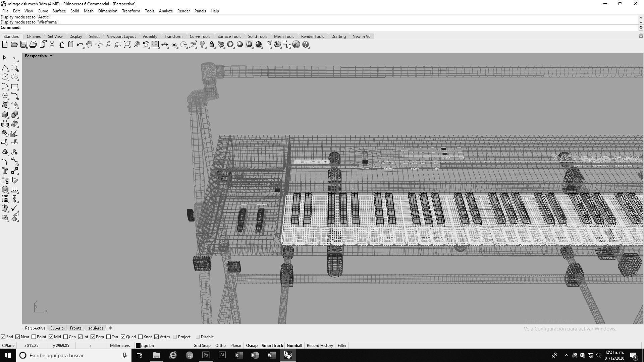This screenshot has height=362, width=644.
Task: Cut selection with the scissors icon
Action: 52,44
